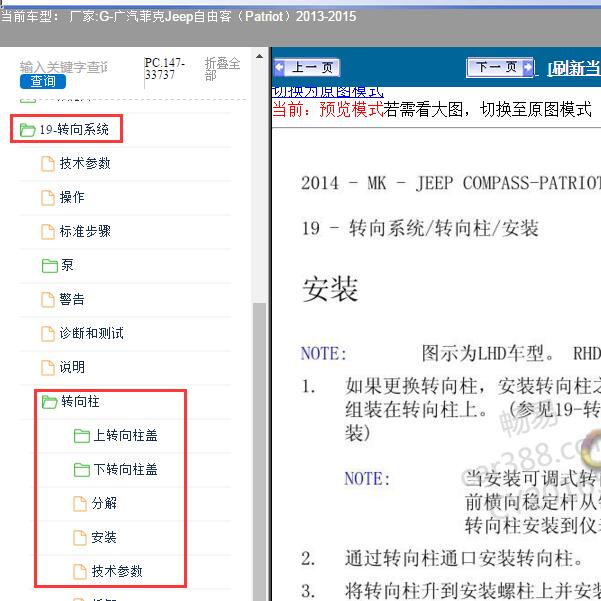601x601 pixels.
Task: Click scroll-up arrow of tree panel
Action: point(259,56)
